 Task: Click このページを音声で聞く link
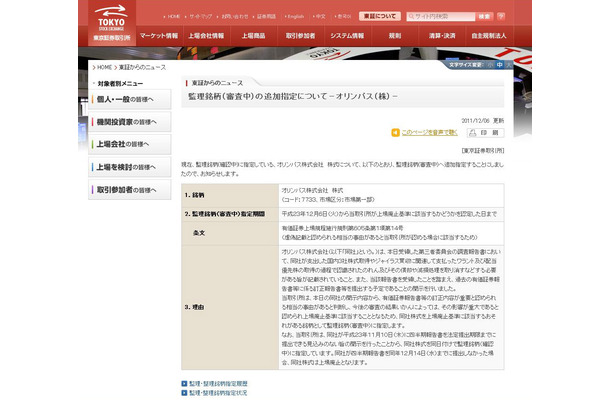(429, 133)
